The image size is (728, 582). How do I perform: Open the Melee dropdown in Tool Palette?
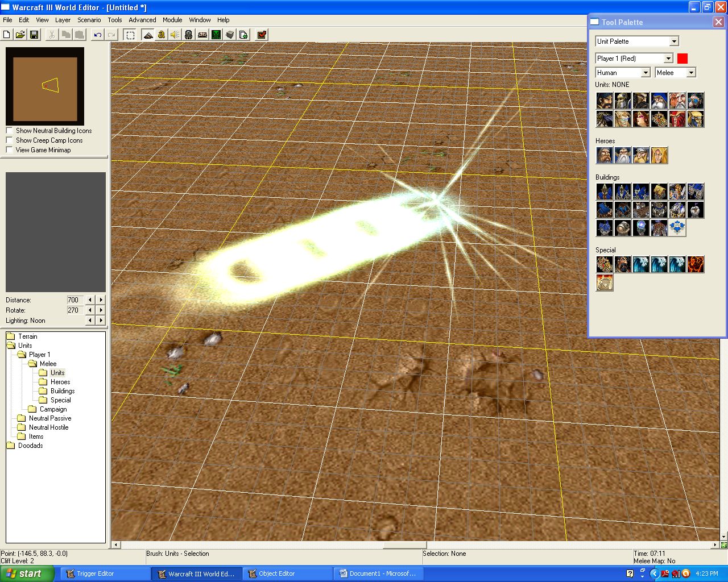tap(675, 73)
